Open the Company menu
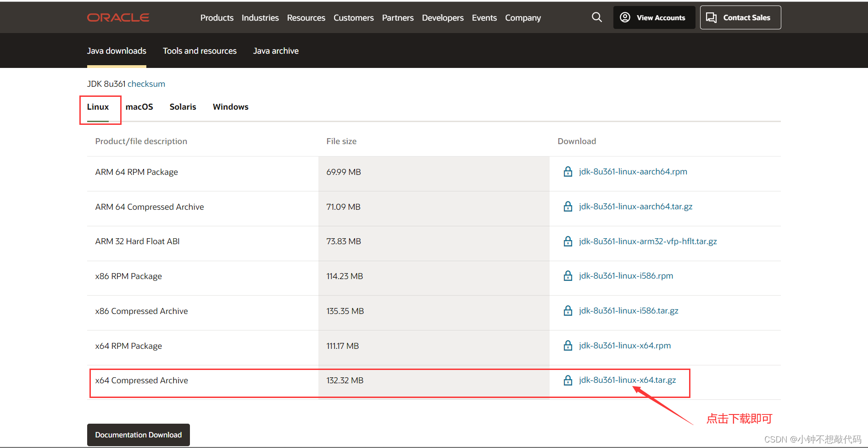The height and width of the screenshot is (448, 868). 523,18
